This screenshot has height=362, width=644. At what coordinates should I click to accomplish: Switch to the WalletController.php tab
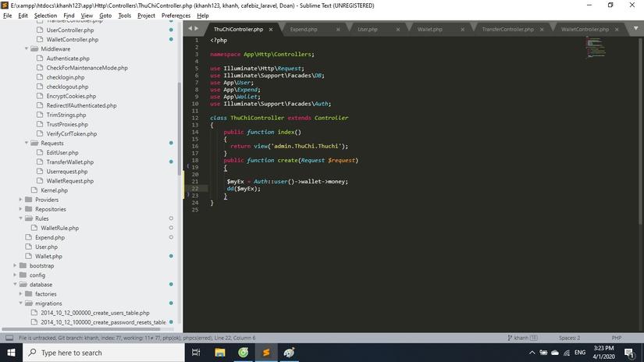coord(585,29)
